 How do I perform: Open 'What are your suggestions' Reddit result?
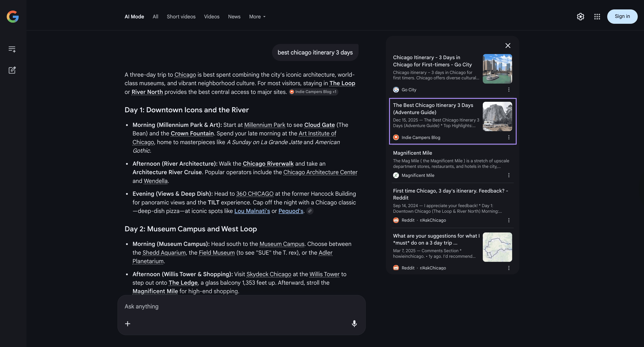[x=436, y=239]
